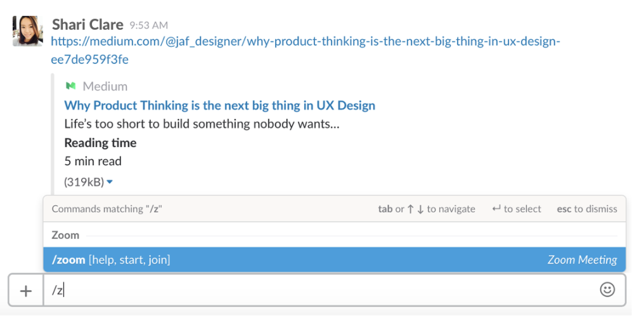Open Shari Clare's profile picture
This screenshot has width=644, height=318.
pos(27,31)
